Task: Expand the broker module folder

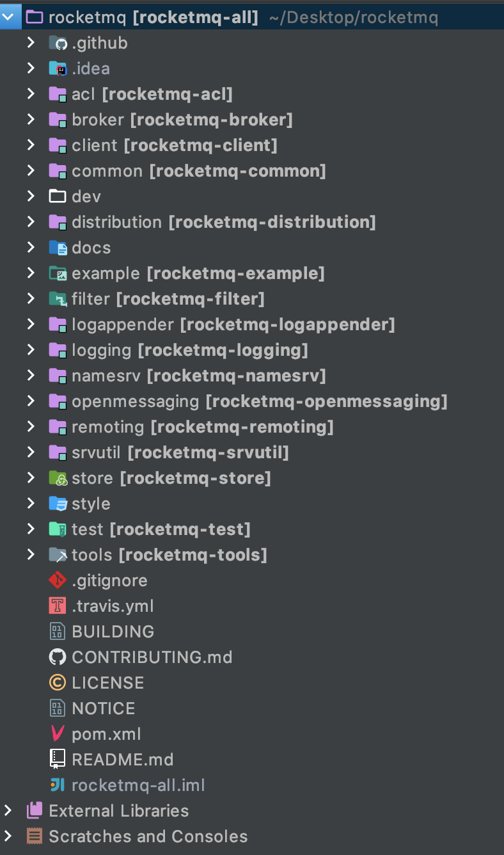Action: click(30, 120)
